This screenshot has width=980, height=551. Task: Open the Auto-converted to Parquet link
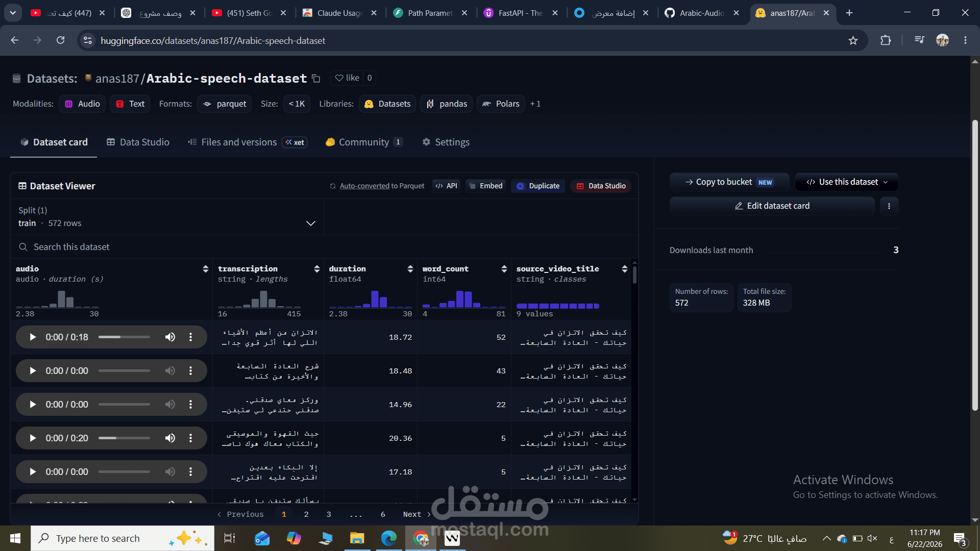click(364, 186)
